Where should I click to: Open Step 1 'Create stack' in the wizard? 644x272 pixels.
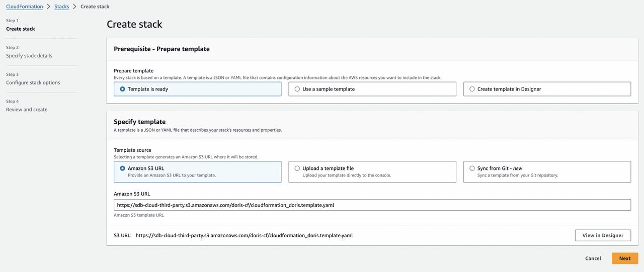tap(21, 29)
